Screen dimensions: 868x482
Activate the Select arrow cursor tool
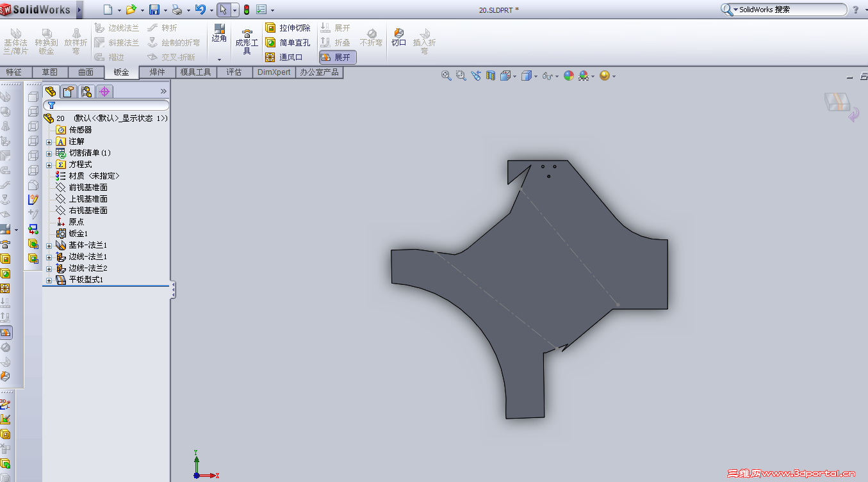coord(223,10)
